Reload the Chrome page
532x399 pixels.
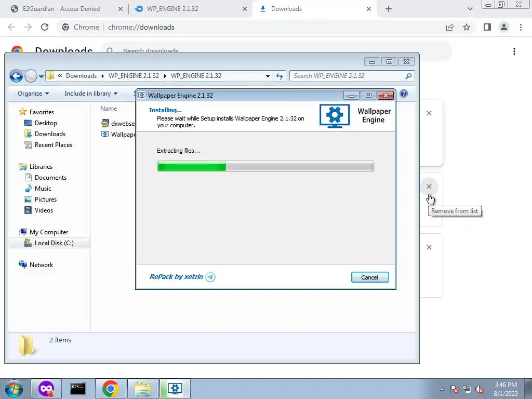tap(45, 27)
